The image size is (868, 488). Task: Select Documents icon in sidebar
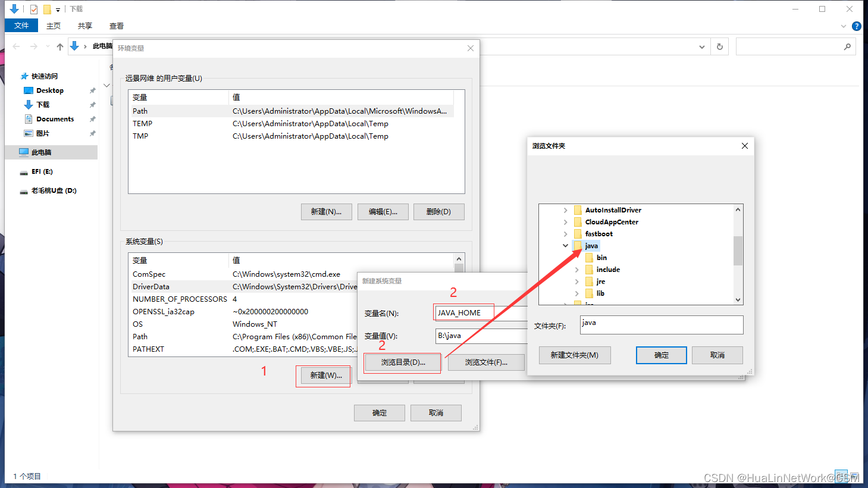(x=28, y=119)
